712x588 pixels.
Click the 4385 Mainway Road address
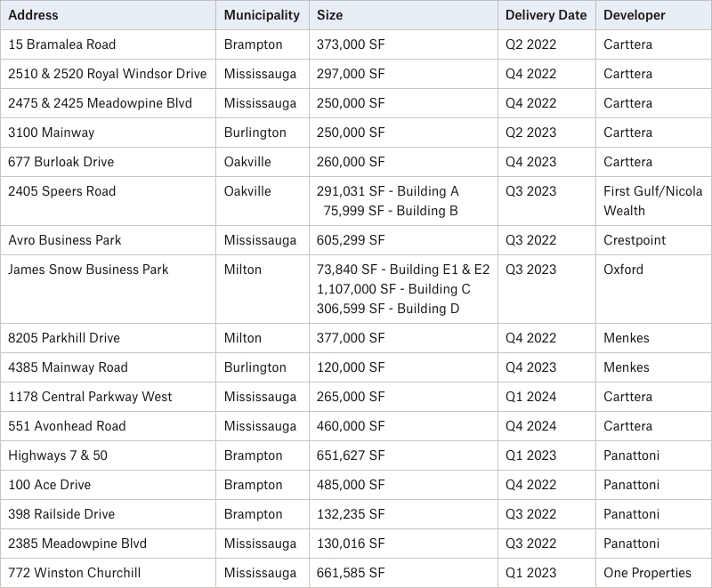(69, 367)
